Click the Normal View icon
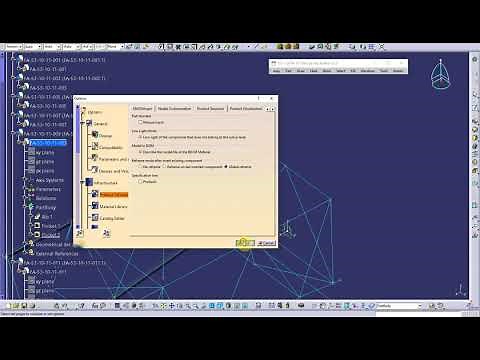Image resolution: width=480 pixels, height=360 pixels. (204, 305)
